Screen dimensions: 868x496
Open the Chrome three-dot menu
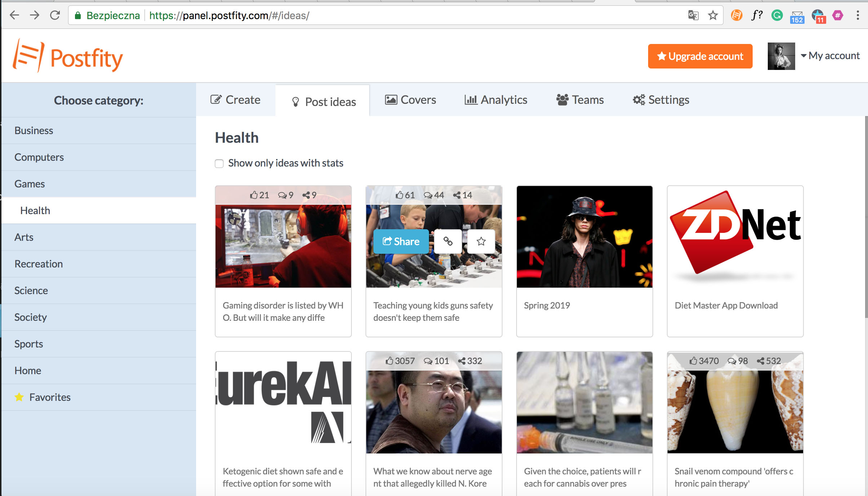pyautogui.click(x=858, y=15)
